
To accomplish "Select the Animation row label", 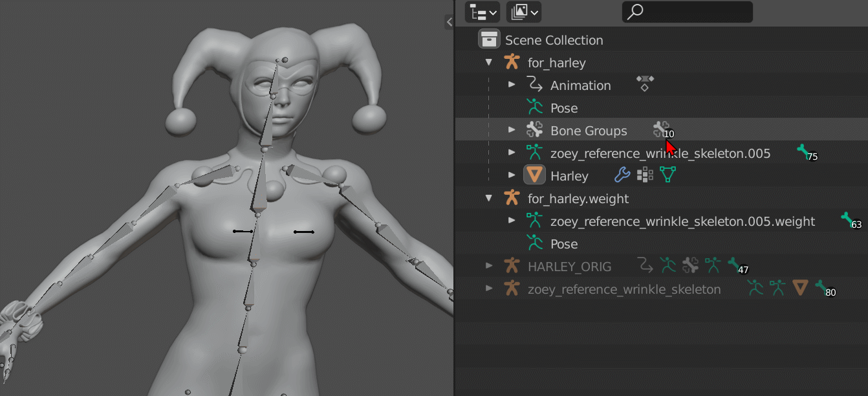I will (x=581, y=85).
